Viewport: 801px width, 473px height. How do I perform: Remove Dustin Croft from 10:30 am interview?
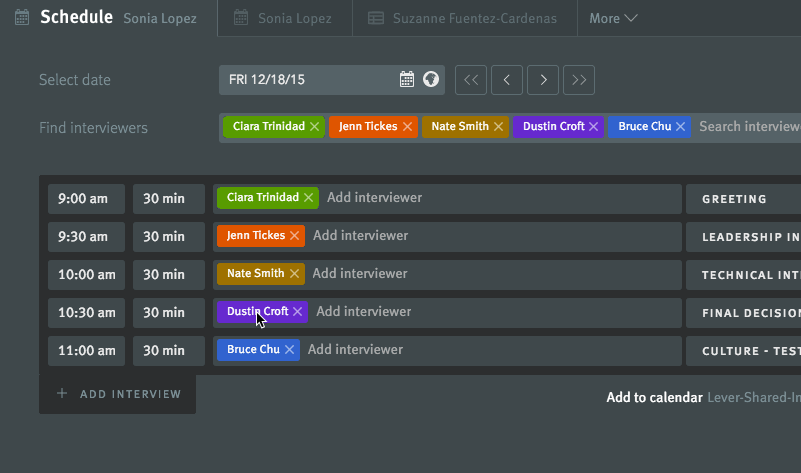tap(298, 312)
